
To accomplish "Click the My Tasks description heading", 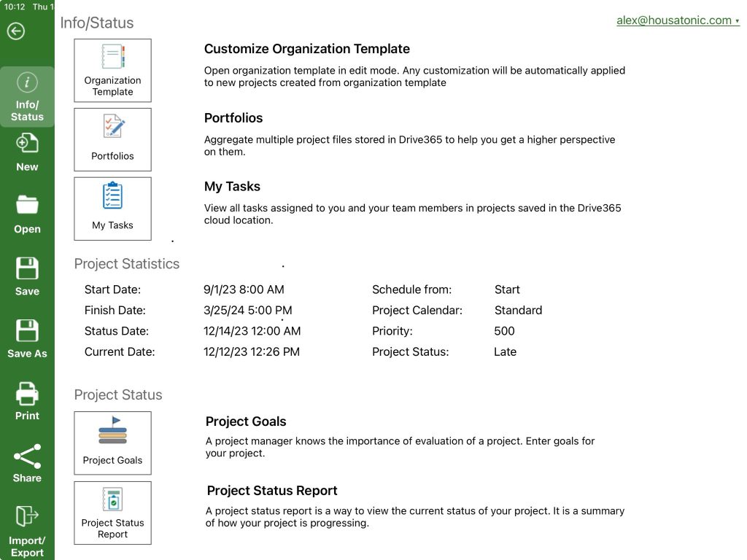I will point(232,187).
